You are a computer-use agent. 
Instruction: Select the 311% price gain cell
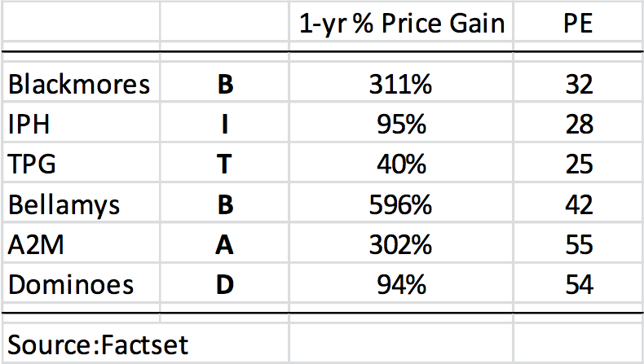pyautogui.click(x=402, y=84)
